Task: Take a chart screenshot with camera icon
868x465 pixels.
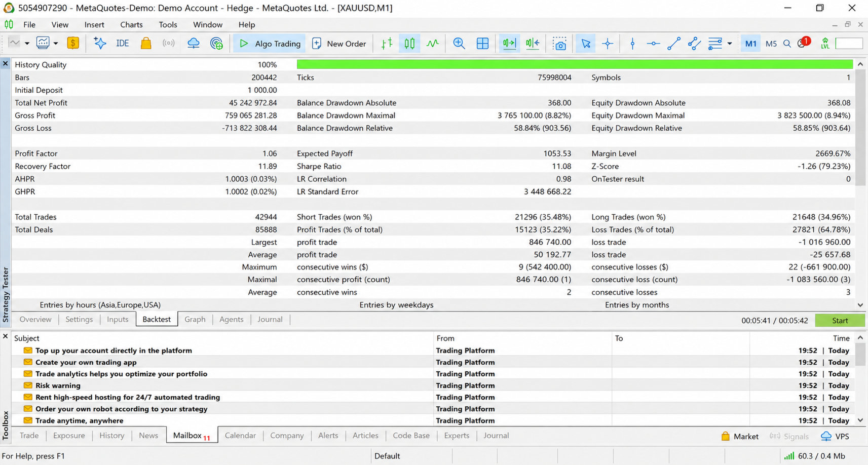Action: pyautogui.click(x=559, y=44)
